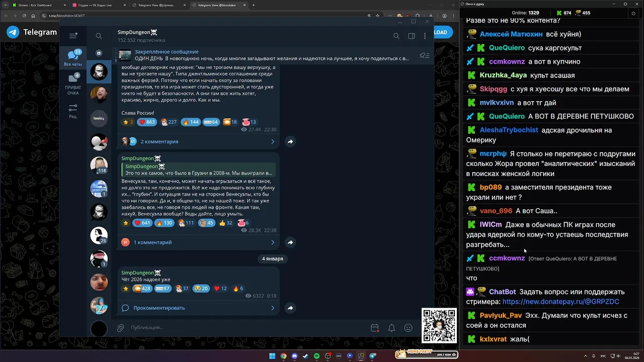Click the heart reaction with 641
This screenshot has height=362, width=644.
tap(142, 223)
